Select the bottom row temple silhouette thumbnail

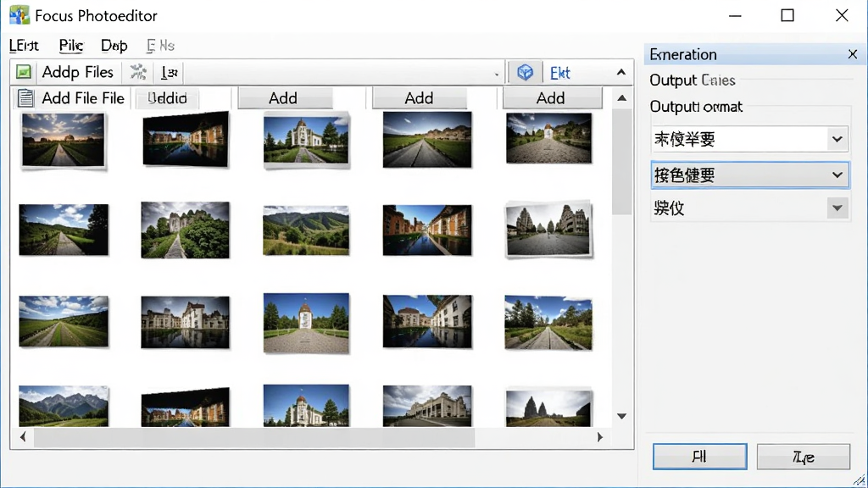tap(548, 408)
